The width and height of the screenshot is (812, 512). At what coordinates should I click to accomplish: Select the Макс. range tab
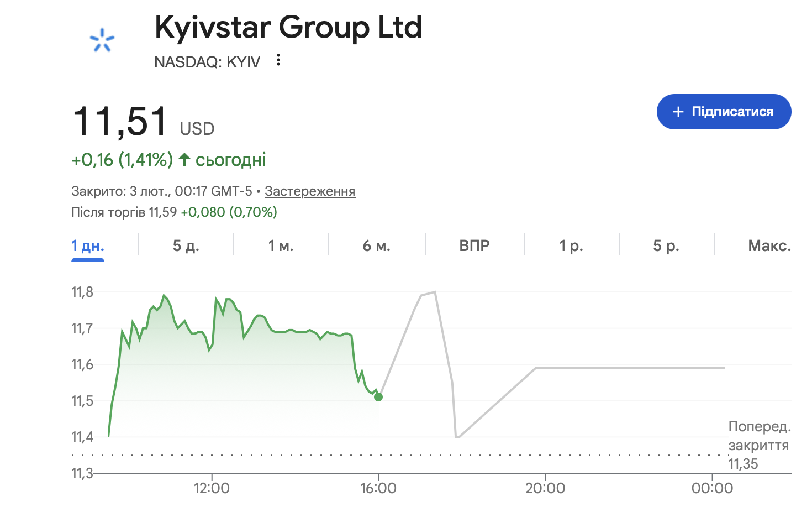coord(769,246)
